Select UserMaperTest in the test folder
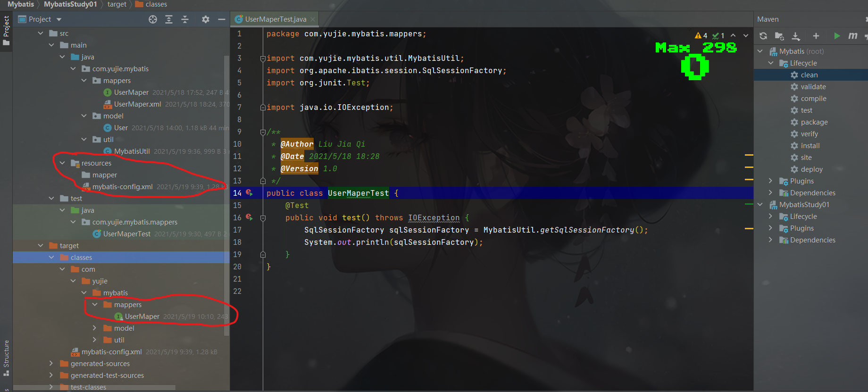 [x=127, y=234]
